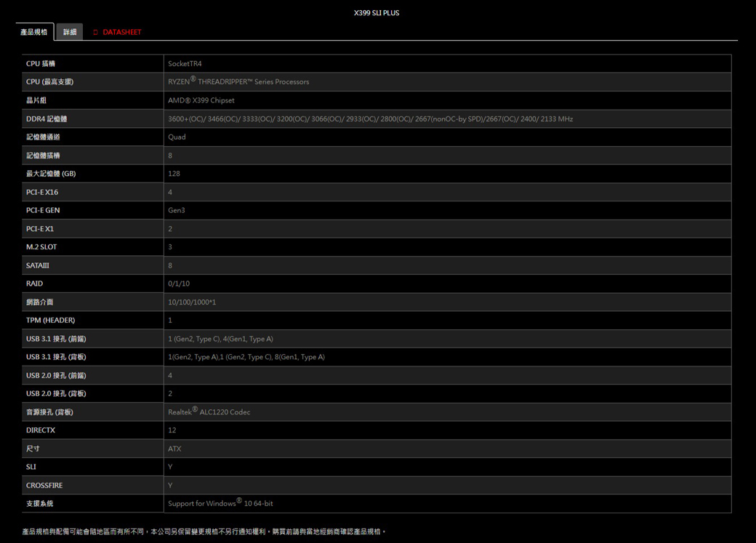
Task: Click the RAID 0/1/10 value
Action: 179,283
